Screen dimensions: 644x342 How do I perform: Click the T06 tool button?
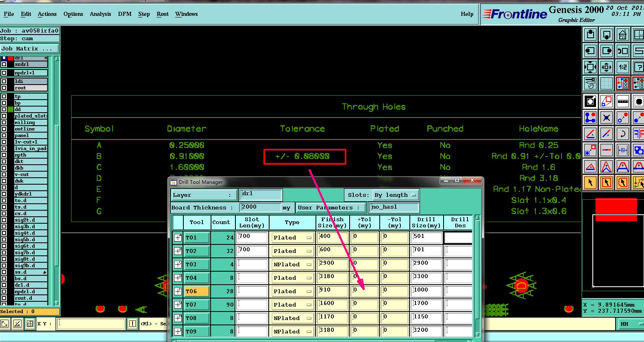[197, 291]
